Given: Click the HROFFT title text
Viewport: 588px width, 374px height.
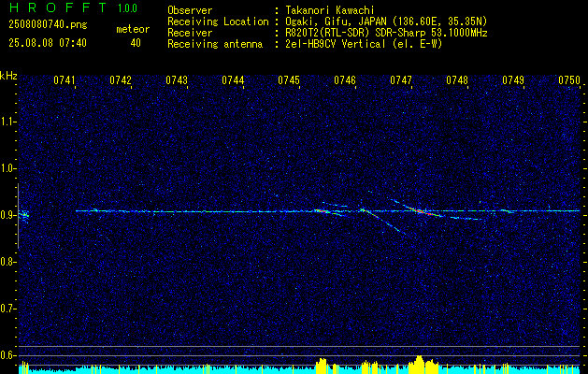Looking at the screenshot, I should [x=59, y=7].
